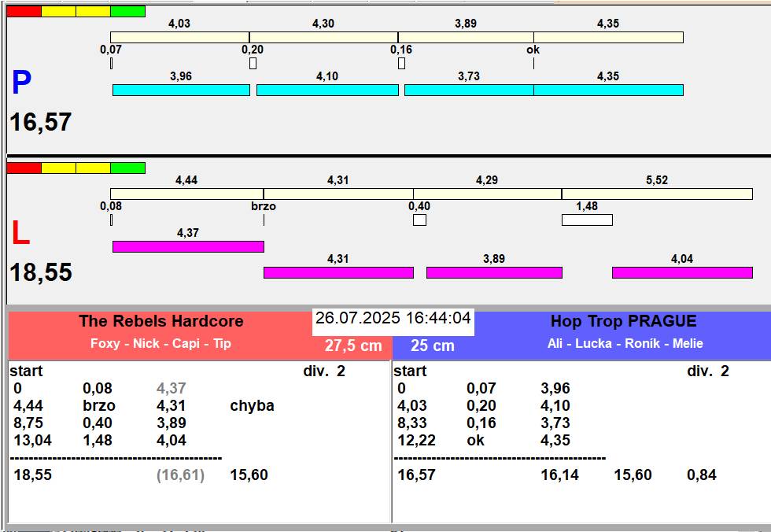The image size is (771, 532).
Task: Click The Rebels Hardcore team name
Action: coord(161,321)
